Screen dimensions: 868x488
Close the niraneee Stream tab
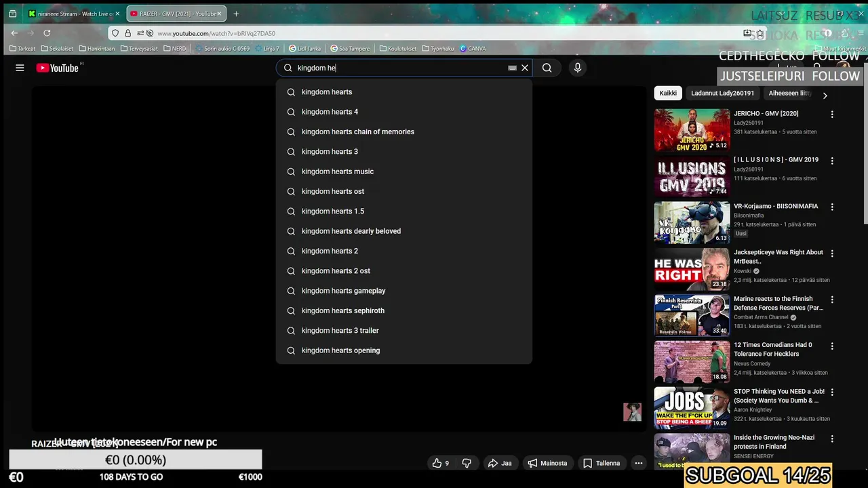[x=117, y=14]
